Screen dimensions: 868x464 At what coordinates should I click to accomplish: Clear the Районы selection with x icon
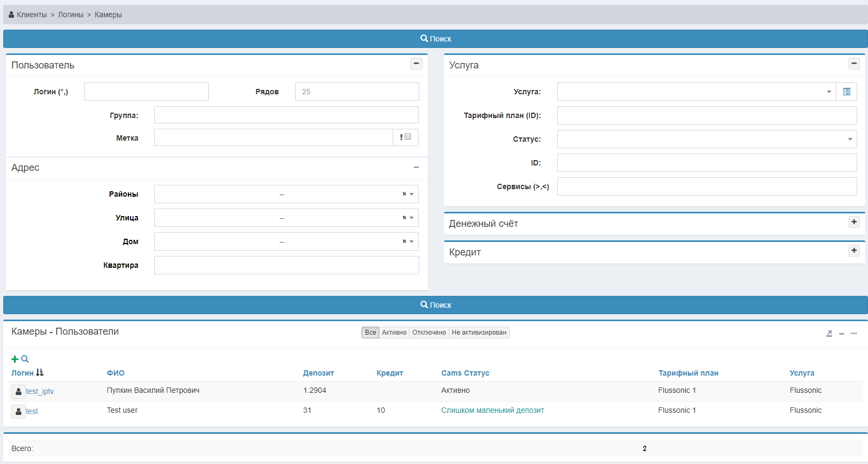pyautogui.click(x=404, y=194)
